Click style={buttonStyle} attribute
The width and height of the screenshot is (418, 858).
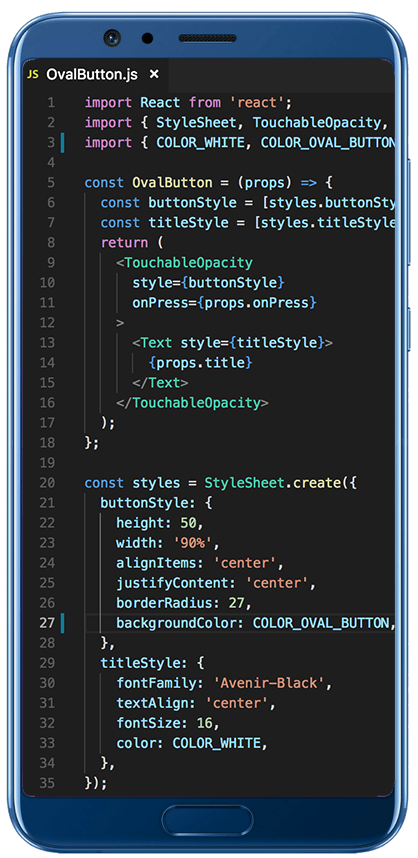coord(208,283)
